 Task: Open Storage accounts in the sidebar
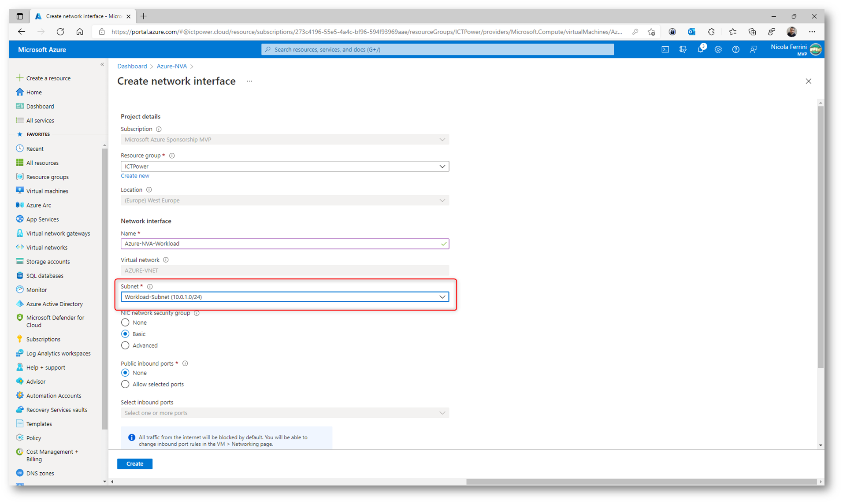click(x=48, y=262)
